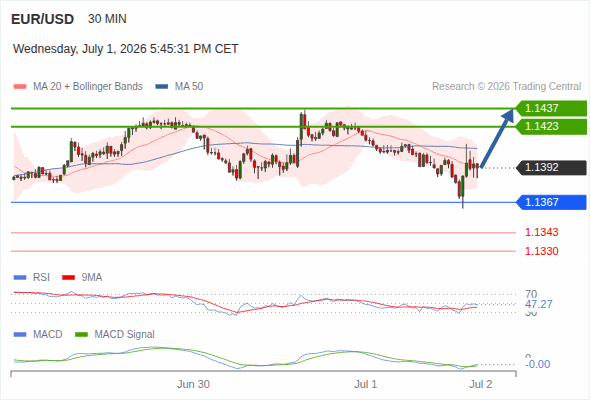Viewport: 590px width, 400px height.
Task: Click the Research Trading Central copyright text
Action: [x=506, y=87]
